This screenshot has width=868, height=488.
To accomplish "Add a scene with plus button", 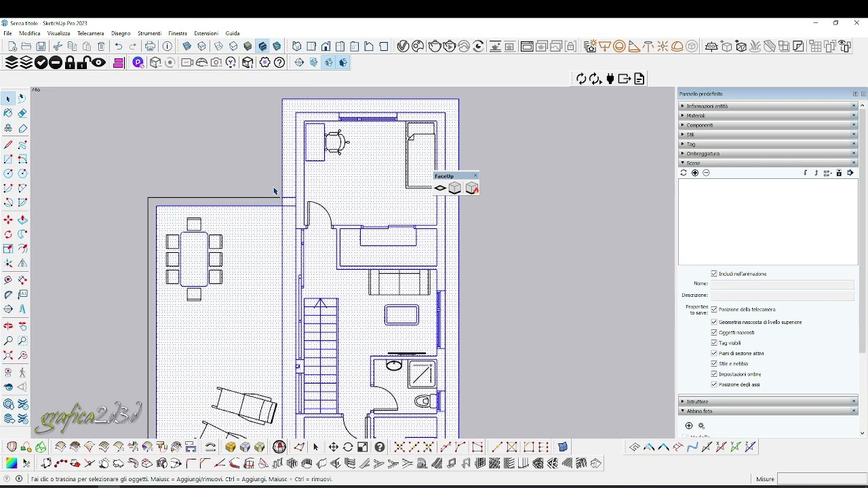I will 695,173.
